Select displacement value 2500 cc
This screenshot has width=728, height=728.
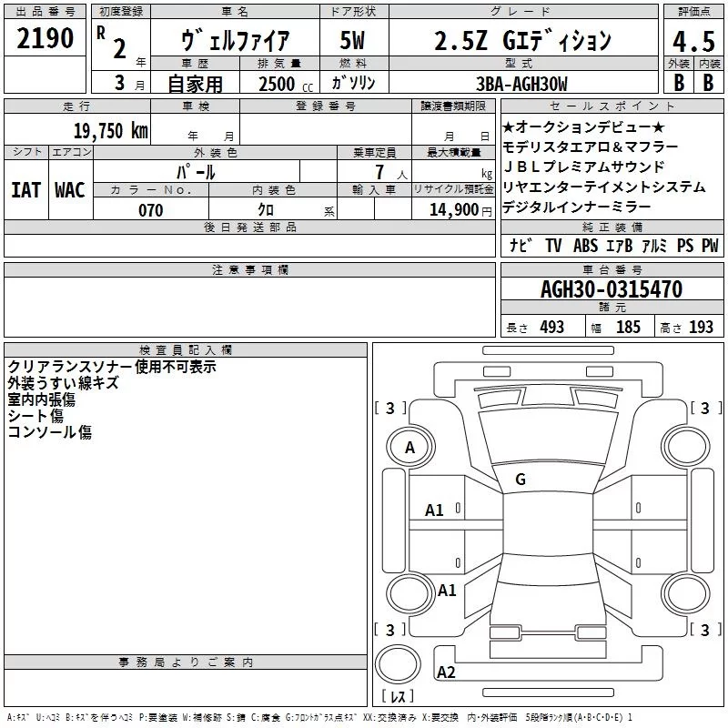(286, 84)
